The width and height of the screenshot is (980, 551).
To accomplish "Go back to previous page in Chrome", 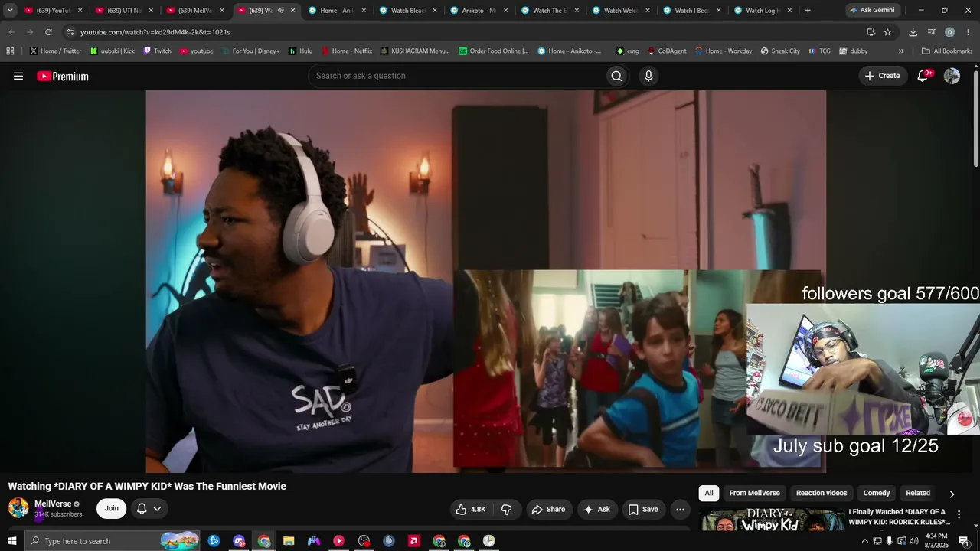I will [11, 32].
